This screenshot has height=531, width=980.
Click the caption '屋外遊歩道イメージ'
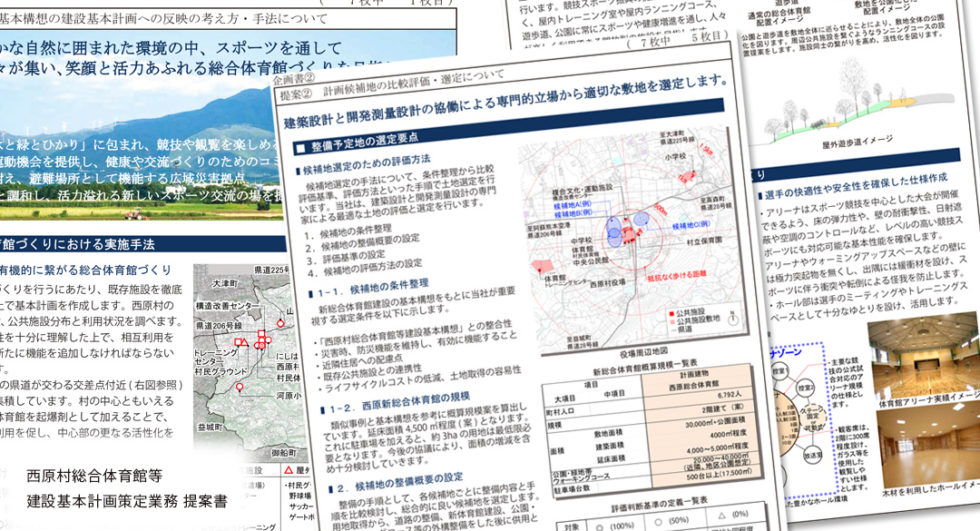click(857, 143)
